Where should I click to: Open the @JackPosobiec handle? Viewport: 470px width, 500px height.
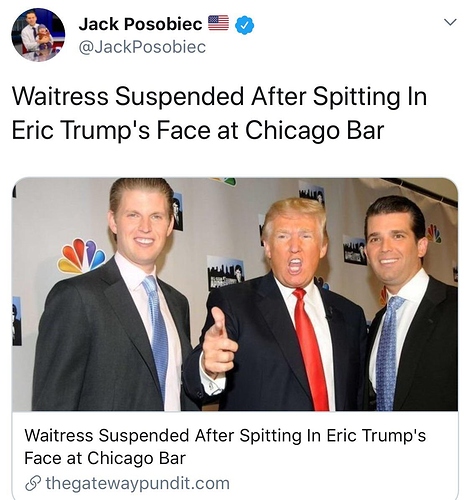[142, 47]
